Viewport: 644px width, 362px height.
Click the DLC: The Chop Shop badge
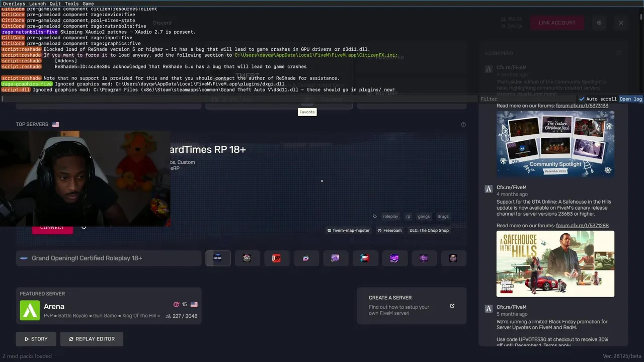tap(429, 230)
